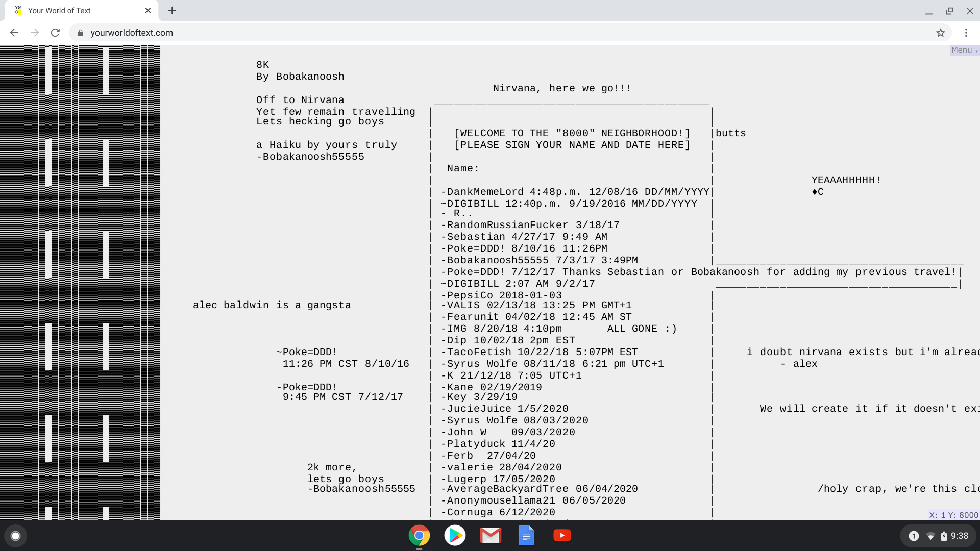Open a new tab with the plus button
The width and height of the screenshot is (980, 551).
[172, 10]
